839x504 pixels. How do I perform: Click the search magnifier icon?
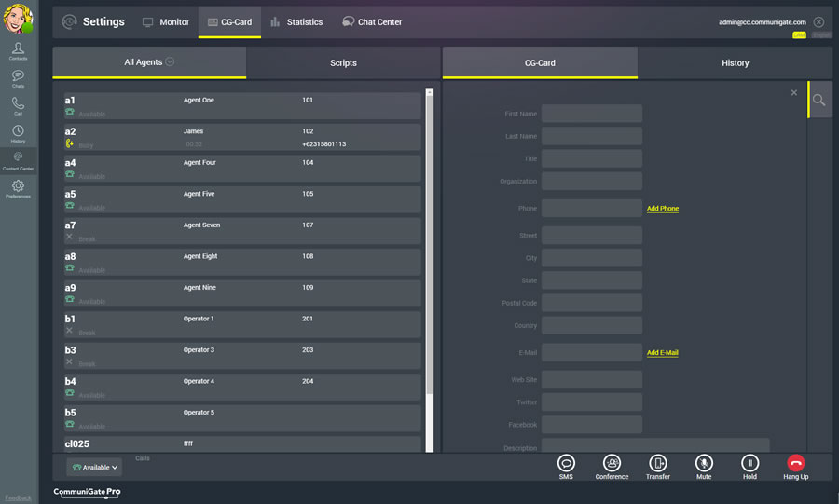tap(818, 100)
